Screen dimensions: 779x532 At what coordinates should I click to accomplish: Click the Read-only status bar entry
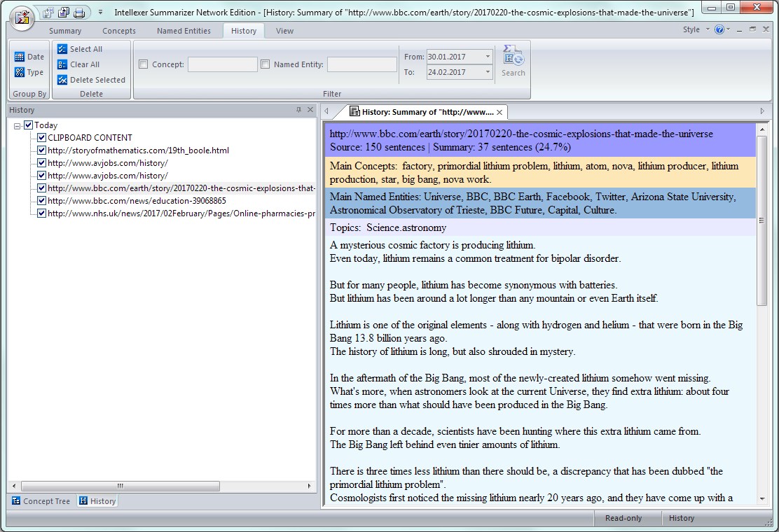[x=623, y=517]
